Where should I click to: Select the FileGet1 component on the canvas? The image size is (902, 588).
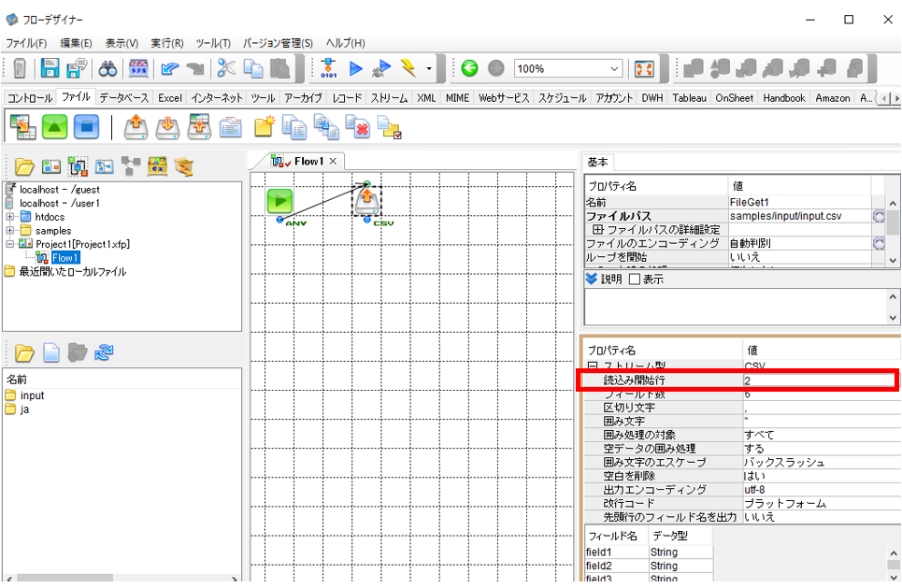[x=367, y=201]
